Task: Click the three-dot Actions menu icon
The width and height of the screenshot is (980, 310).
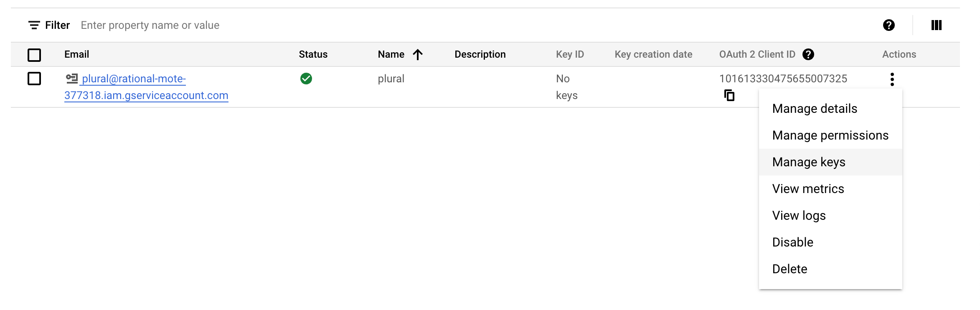Action: (x=892, y=79)
